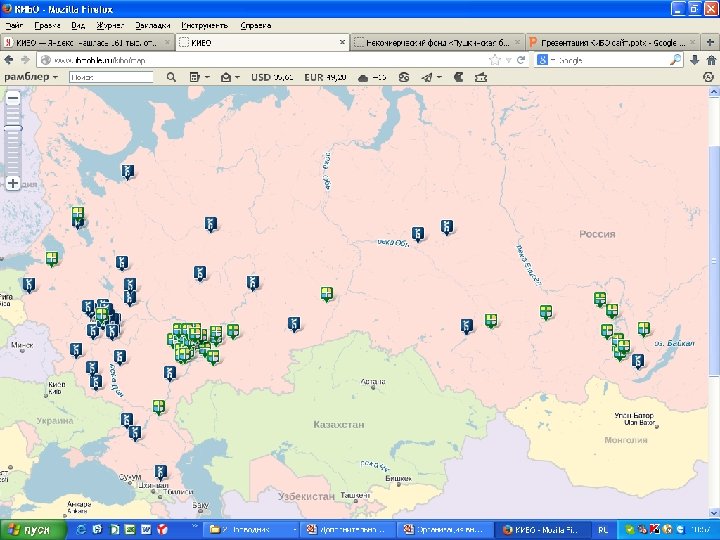Close the active КИБО tab
This screenshot has height=540, width=720.
[342, 42]
